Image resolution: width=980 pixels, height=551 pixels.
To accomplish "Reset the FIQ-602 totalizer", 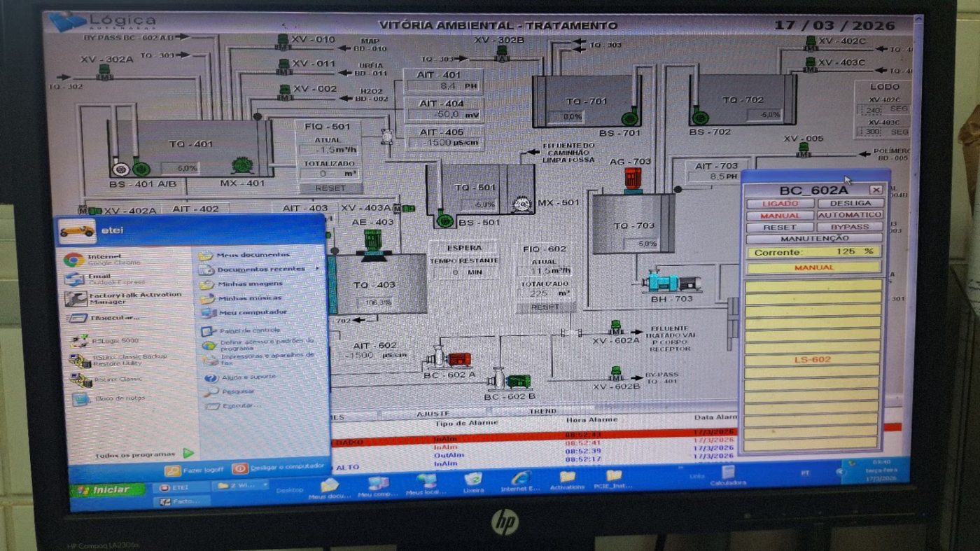I will [x=545, y=307].
